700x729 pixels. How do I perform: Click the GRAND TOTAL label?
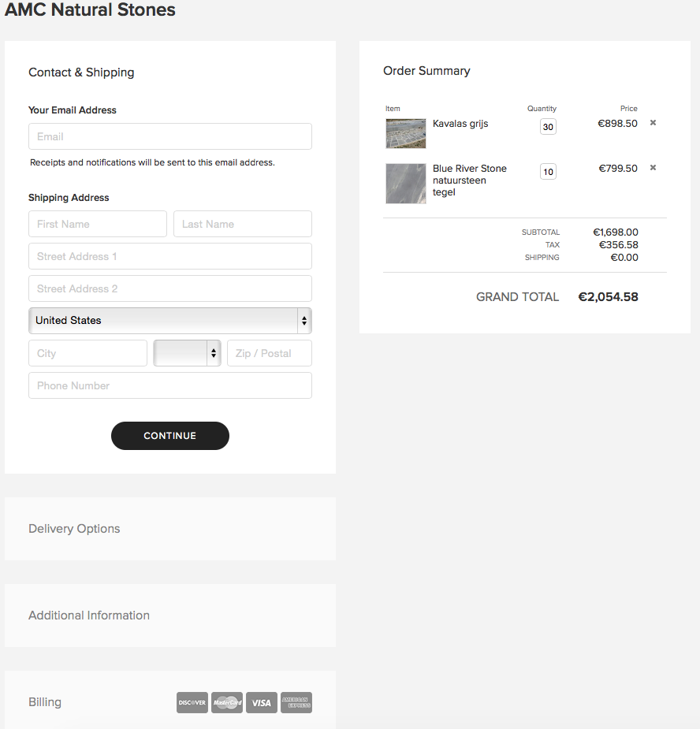(517, 297)
